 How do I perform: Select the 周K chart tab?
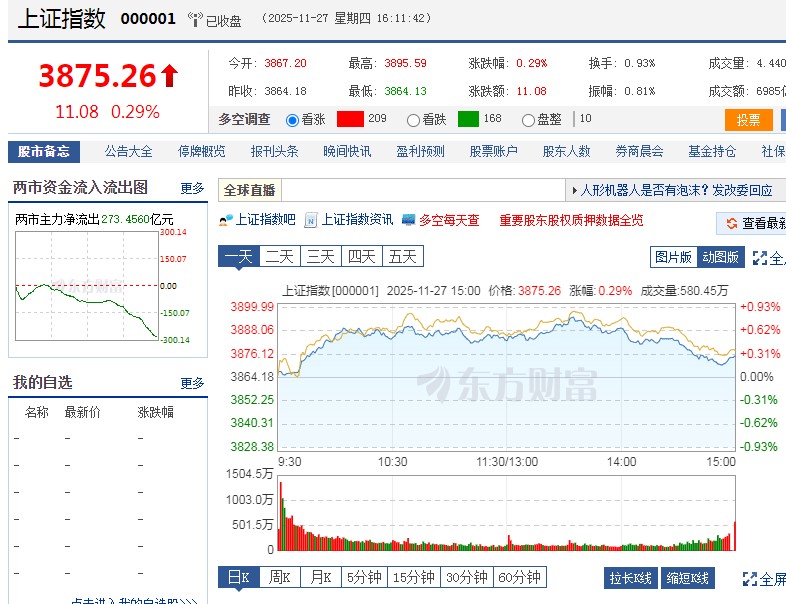(x=280, y=577)
